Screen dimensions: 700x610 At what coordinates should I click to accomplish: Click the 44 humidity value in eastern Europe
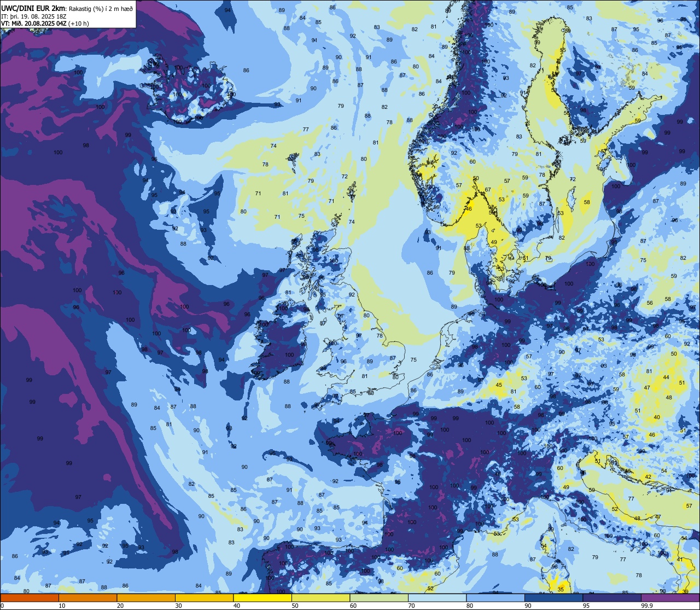point(666,377)
